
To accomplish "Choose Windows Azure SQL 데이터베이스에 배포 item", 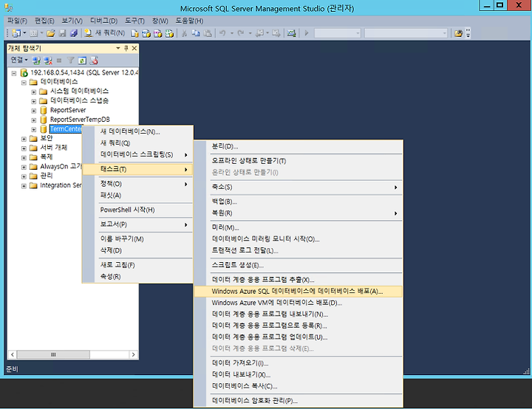I will pyautogui.click(x=297, y=292).
